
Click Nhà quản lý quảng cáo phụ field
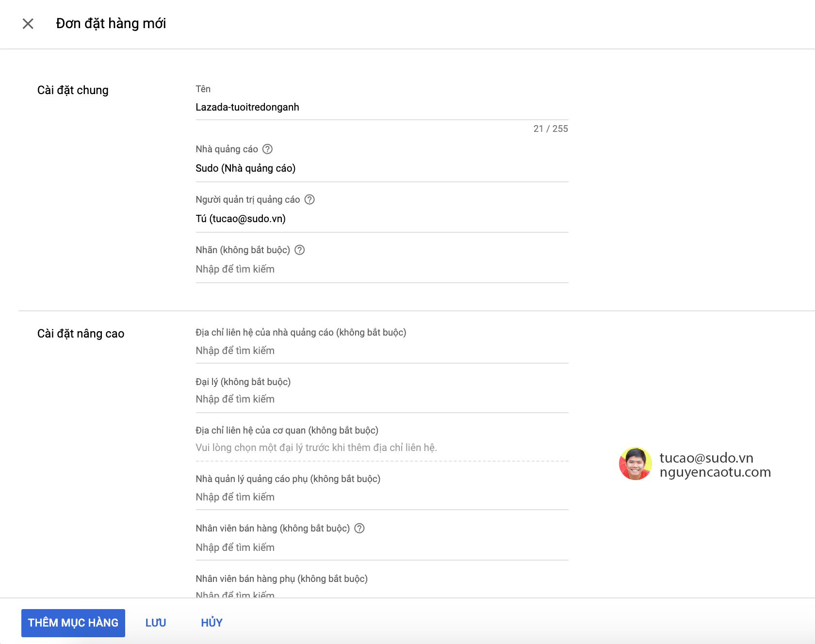pos(381,498)
